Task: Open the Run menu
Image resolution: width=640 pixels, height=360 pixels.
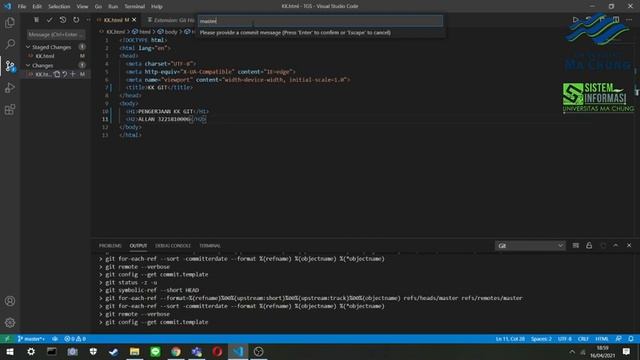Action: pos(113,7)
